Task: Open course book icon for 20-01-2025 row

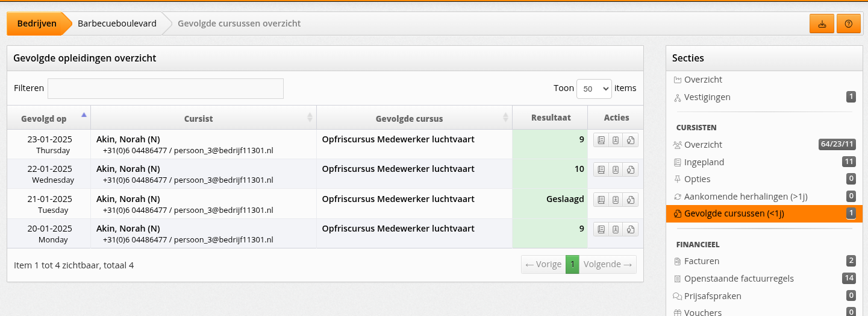Action: pyautogui.click(x=601, y=229)
